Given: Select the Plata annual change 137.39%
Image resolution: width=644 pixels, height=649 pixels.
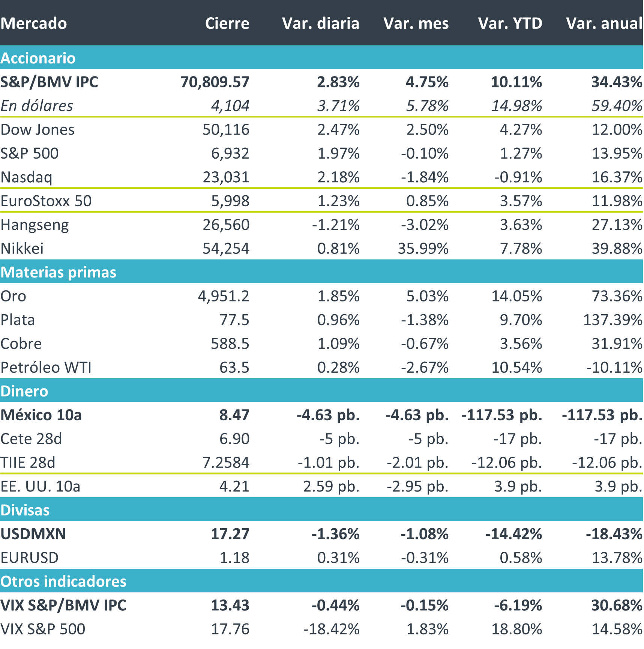Looking at the screenshot, I should (613, 320).
